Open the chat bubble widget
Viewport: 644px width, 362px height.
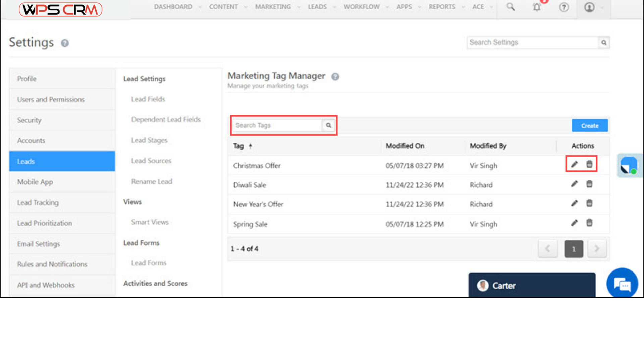pyautogui.click(x=622, y=284)
